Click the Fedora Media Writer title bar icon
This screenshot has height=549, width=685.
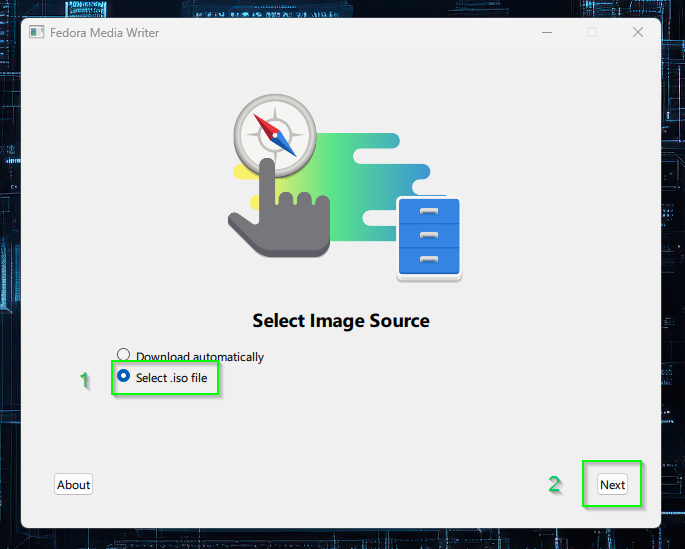click(37, 32)
